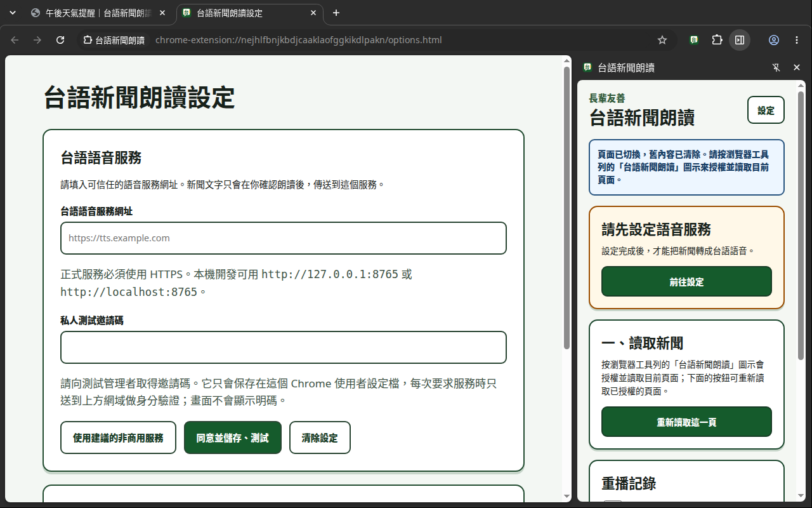Open a new browser tab
Screen dimensions: 812x508
pyautogui.click(x=336, y=13)
